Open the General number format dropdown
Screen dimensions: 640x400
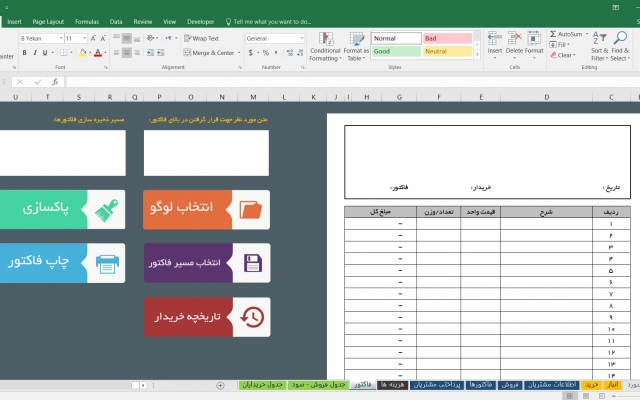tap(302, 38)
